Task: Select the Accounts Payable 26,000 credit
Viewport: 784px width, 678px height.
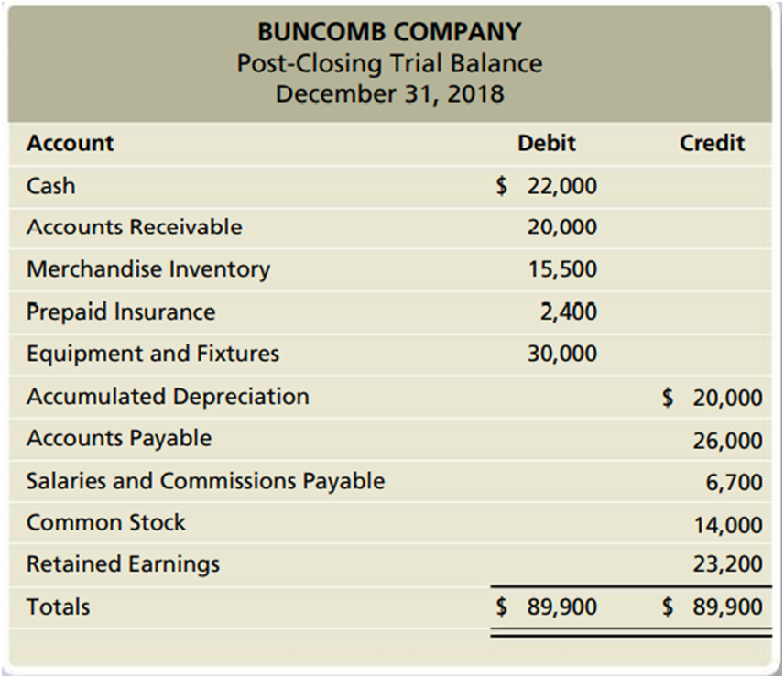Action: 727,441
